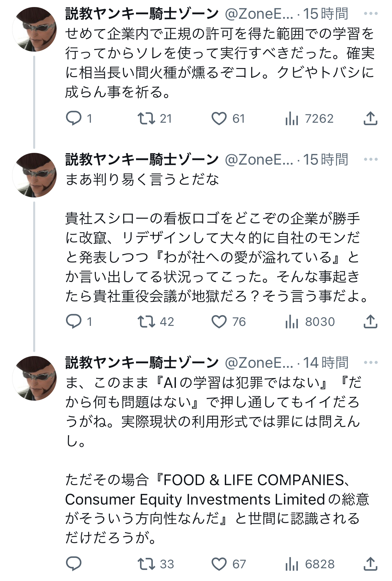
Task: Open the profile avatar on the first tweet
Action: [x=35, y=30]
